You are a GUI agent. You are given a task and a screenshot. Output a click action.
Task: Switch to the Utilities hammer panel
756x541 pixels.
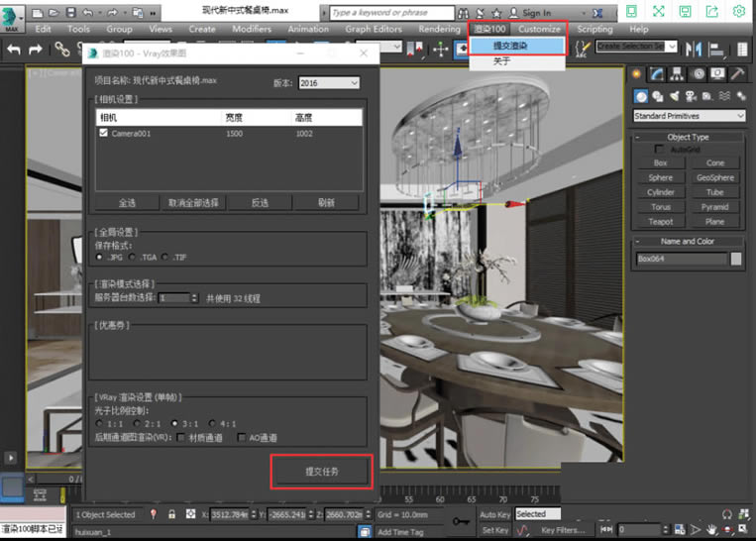pos(738,74)
